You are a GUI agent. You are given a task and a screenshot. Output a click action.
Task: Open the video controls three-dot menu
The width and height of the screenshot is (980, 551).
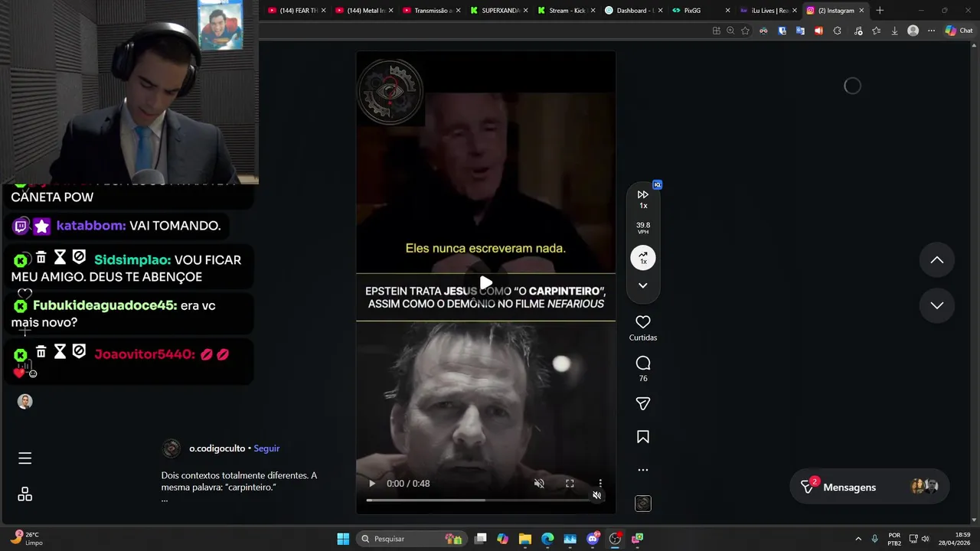click(600, 483)
